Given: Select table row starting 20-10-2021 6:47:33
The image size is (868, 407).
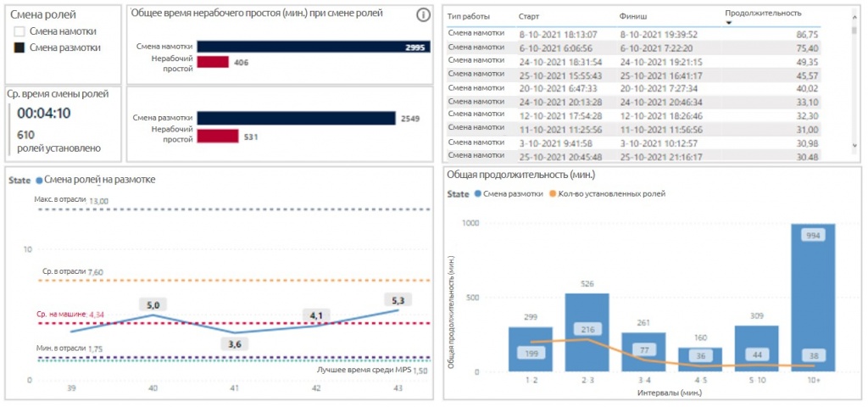Looking at the screenshot, I should point(633,87).
